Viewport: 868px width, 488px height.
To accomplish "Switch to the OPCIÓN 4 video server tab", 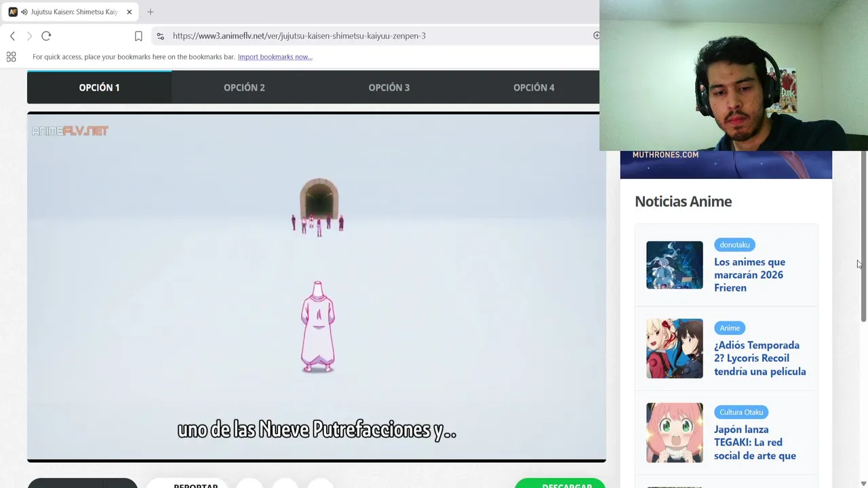I will pyautogui.click(x=534, y=87).
